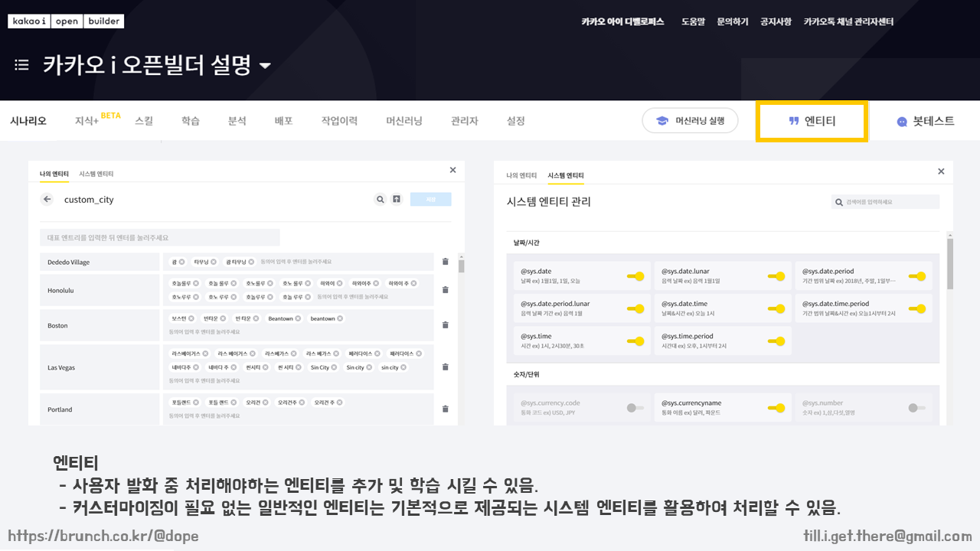Image resolution: width=980 pixels, height=551 pixels.
Task: Close the custom_city entity panel
Action: point(452,170)
